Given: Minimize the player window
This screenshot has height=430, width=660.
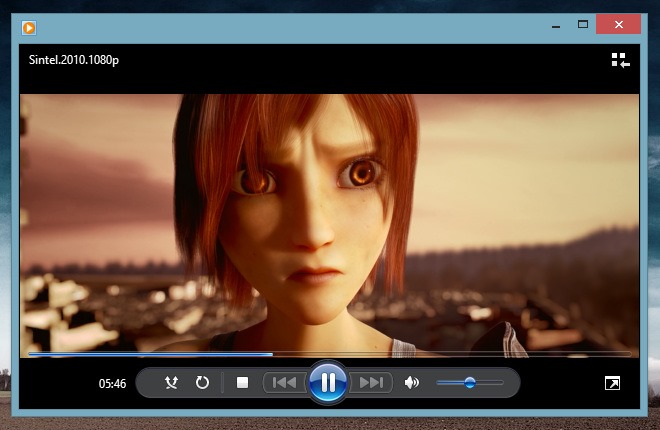Looking at the screenshot, I should [556, 25].
